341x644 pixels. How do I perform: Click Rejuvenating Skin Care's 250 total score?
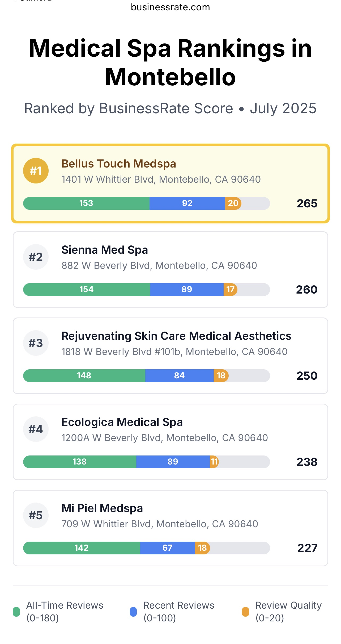coord(307,376)
